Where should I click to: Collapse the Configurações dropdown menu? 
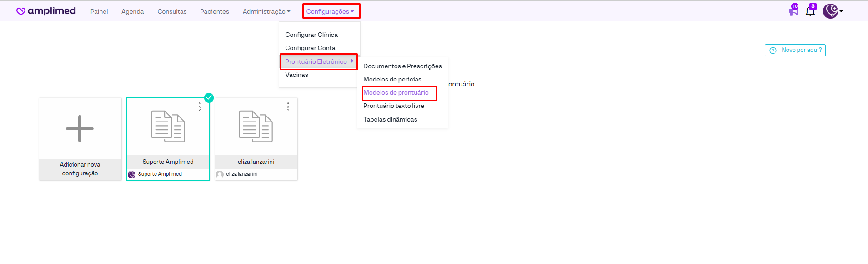[x=330, y=11]
